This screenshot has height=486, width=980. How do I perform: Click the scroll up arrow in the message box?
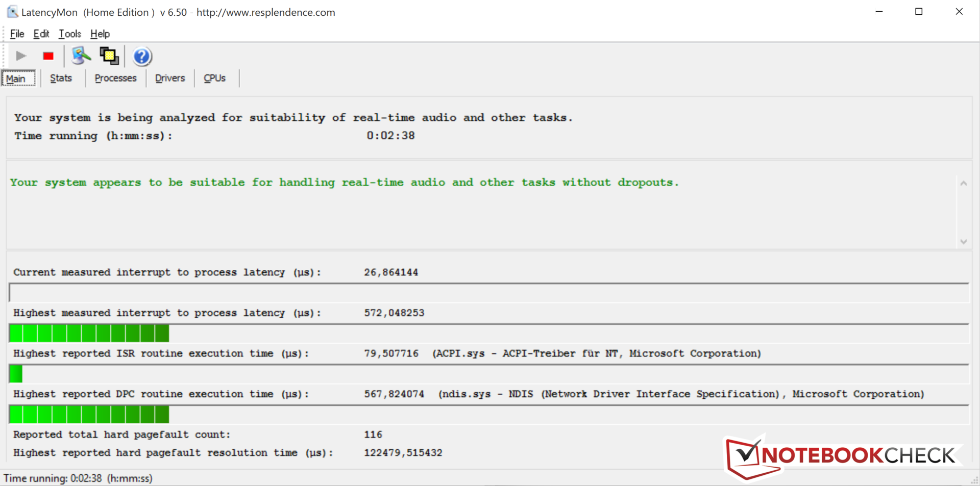963,184
